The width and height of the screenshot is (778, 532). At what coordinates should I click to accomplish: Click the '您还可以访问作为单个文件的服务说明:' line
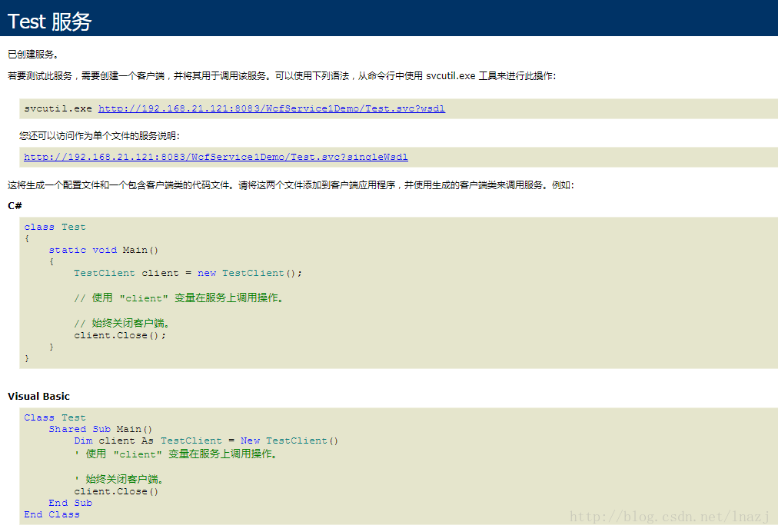99,135
